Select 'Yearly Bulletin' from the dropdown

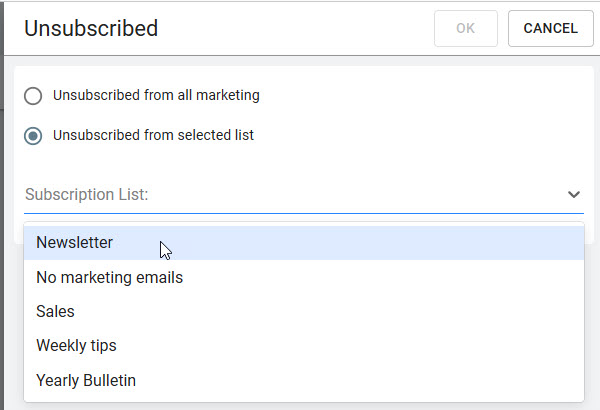[86, 380]
